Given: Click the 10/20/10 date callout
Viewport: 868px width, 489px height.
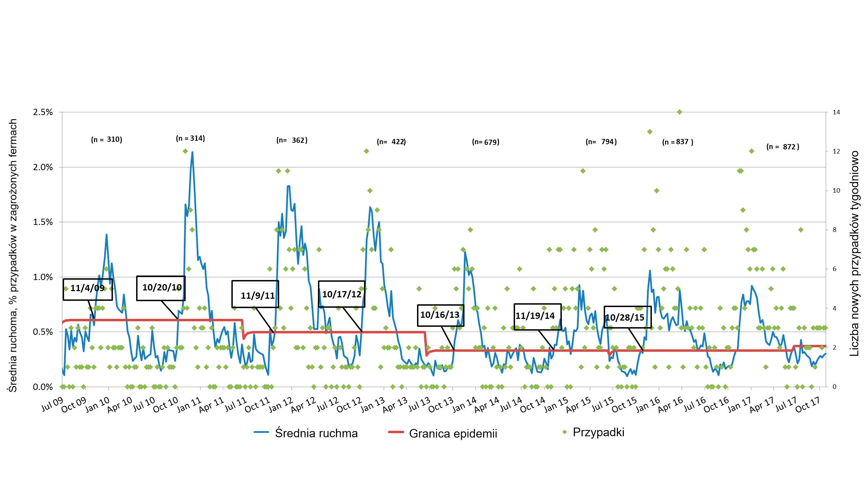Looking at the screenshot, I should tap(161, 288).
